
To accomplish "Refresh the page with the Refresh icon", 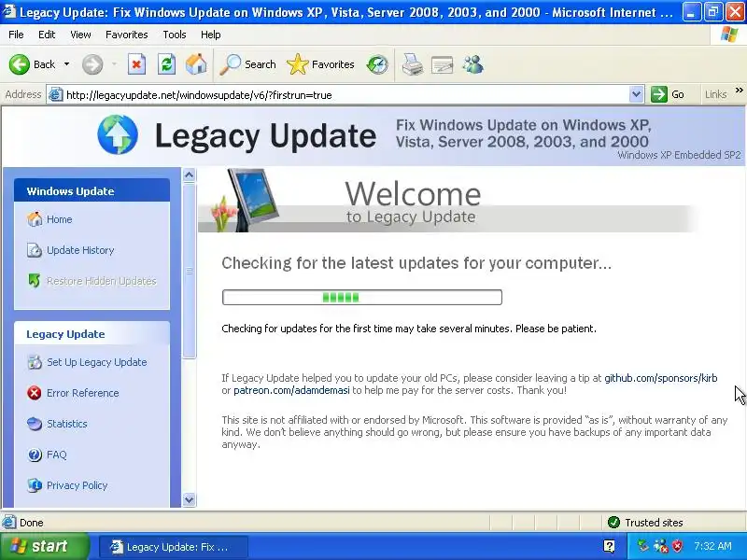I will (x=166, y=64).
